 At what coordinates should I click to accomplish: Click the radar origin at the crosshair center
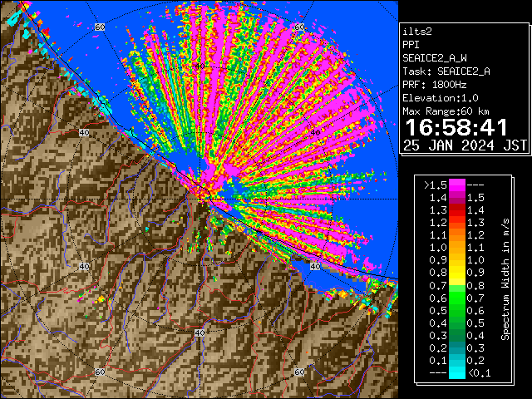[199, 199]
